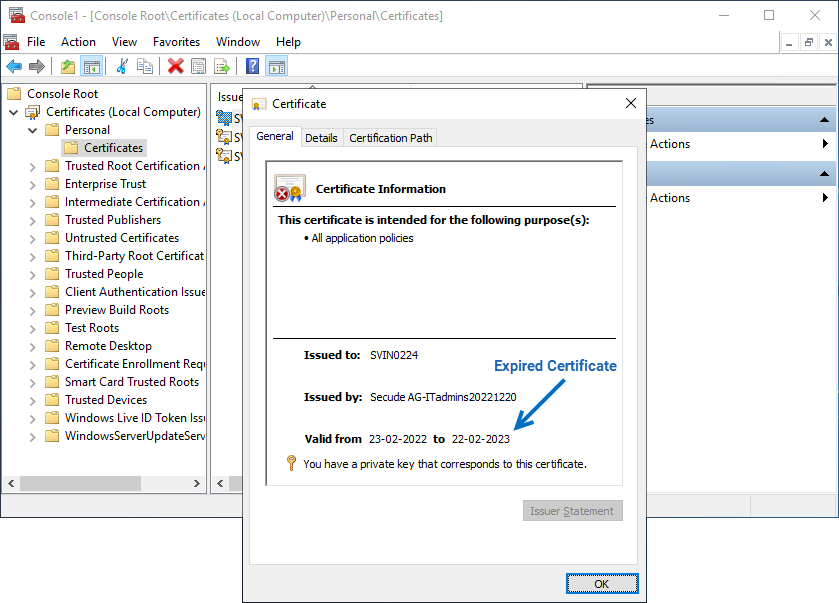This screenshot has height=603, width=839.
Task: Open the Action menu
Action: (x=78, y=42)
